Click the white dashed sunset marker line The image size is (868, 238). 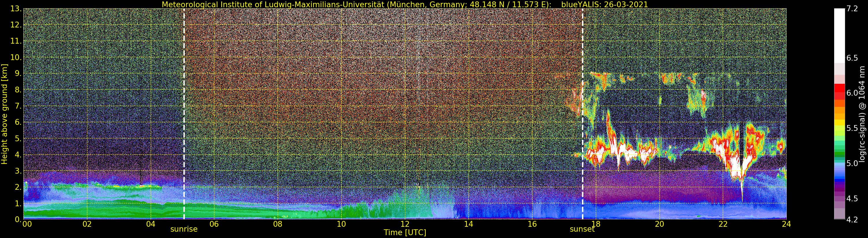point(583,114)
